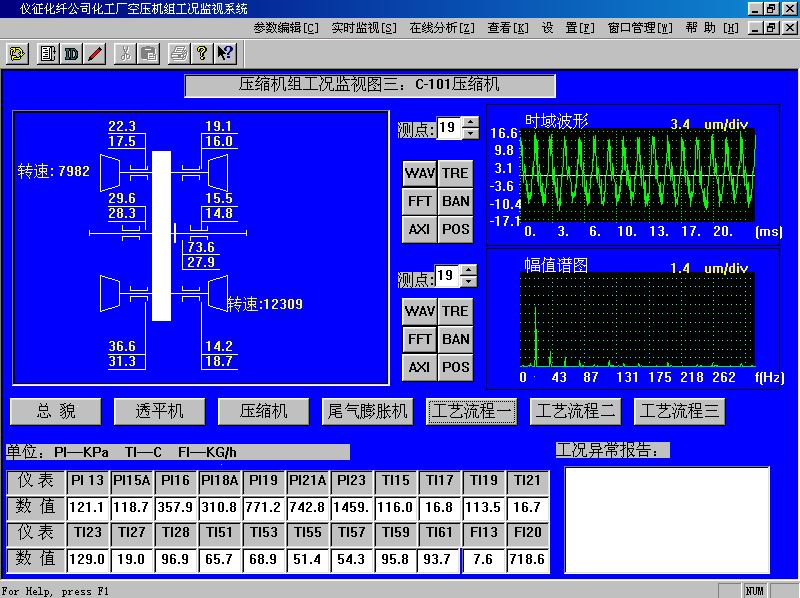Activate the context help arrow-question icon
Screen dimensions: 800x598
(225, 53)
